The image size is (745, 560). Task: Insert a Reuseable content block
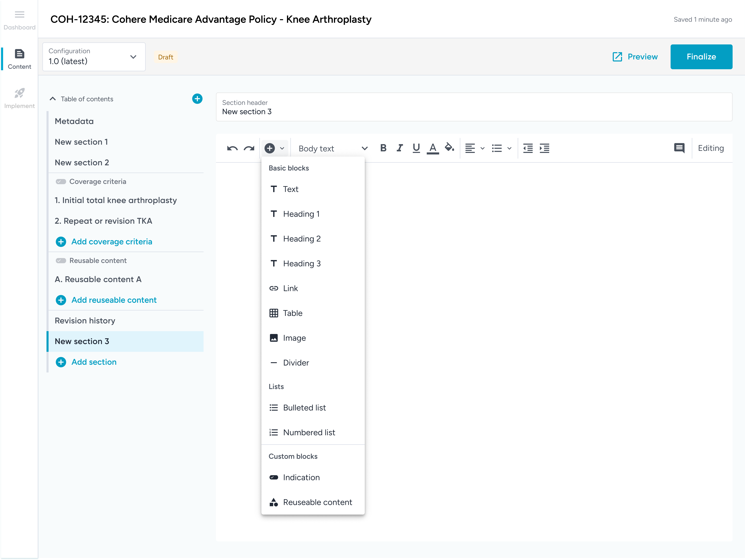pos(313,502)
